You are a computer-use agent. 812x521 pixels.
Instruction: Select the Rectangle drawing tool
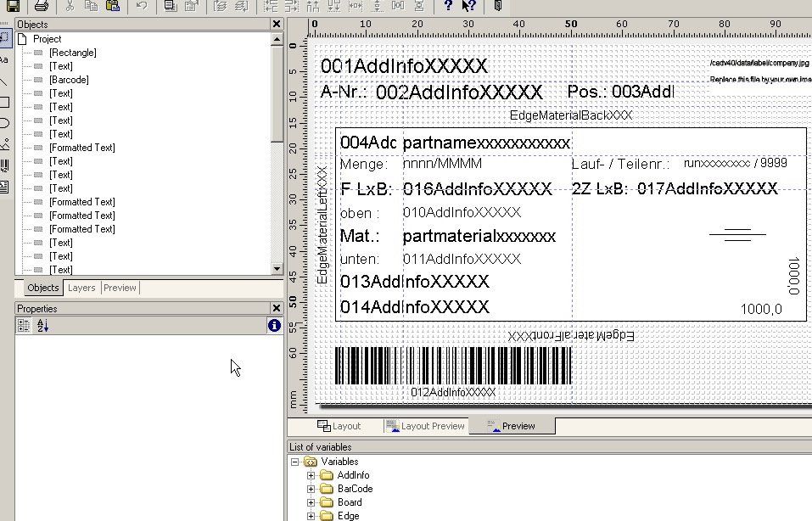coord(4,102)
